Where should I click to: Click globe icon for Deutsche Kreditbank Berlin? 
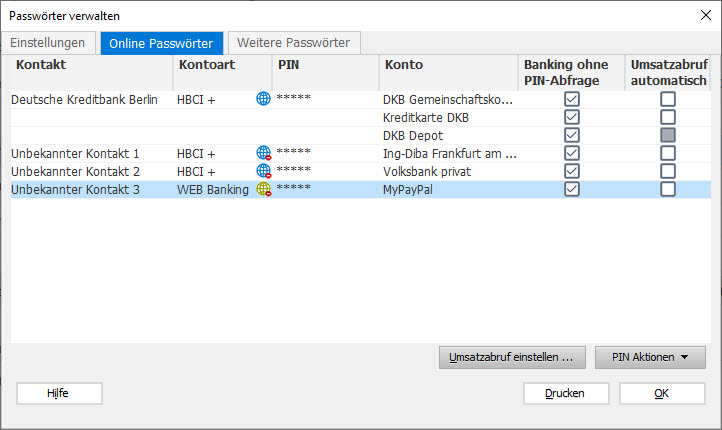264,100
